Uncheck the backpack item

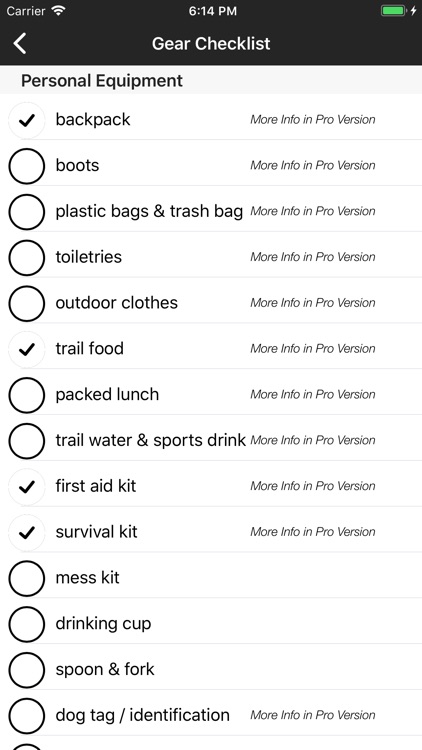tap(27, 120)
